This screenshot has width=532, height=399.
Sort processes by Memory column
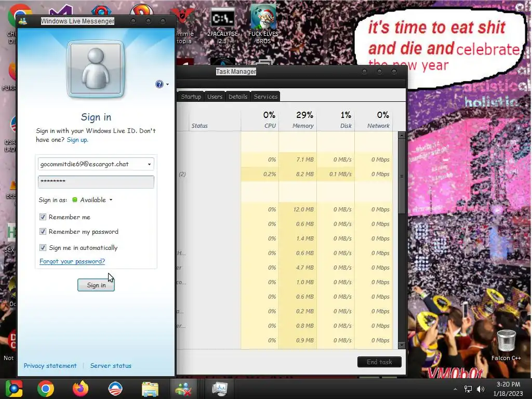tap(298, 121)
